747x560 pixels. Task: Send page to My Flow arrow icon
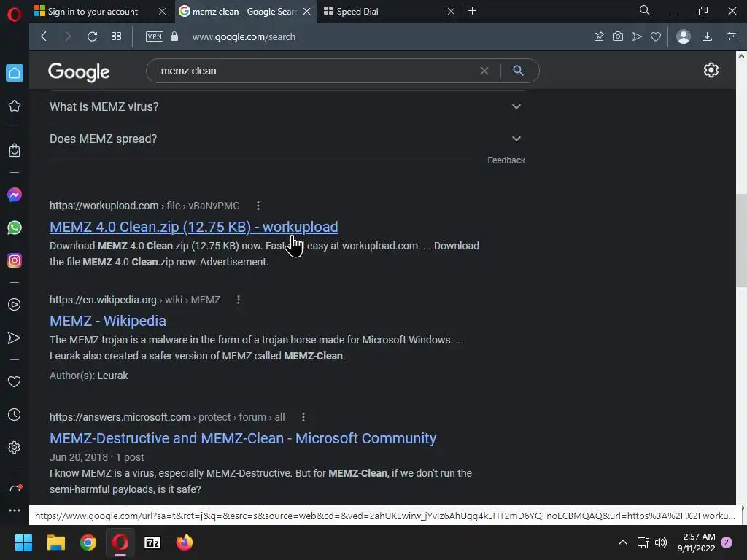click(x=637, y=36)
